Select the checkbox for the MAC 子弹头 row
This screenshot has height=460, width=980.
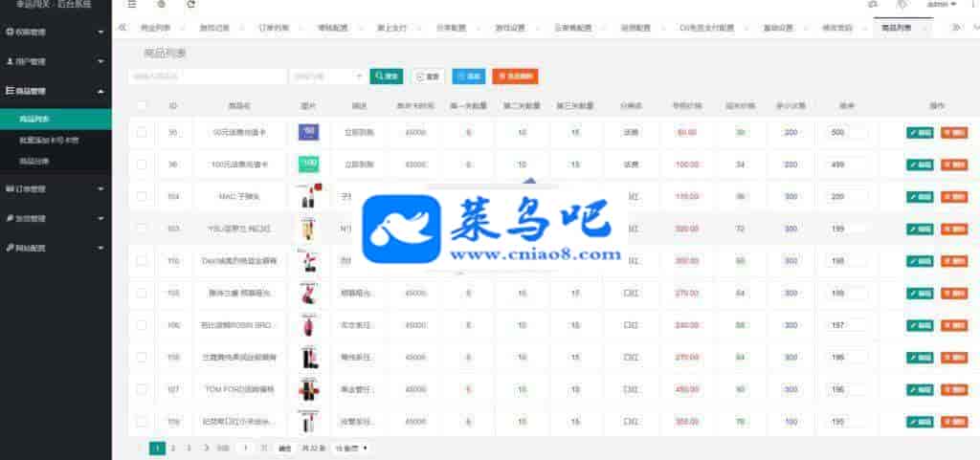pyautogui.click(x=142, y=196)
